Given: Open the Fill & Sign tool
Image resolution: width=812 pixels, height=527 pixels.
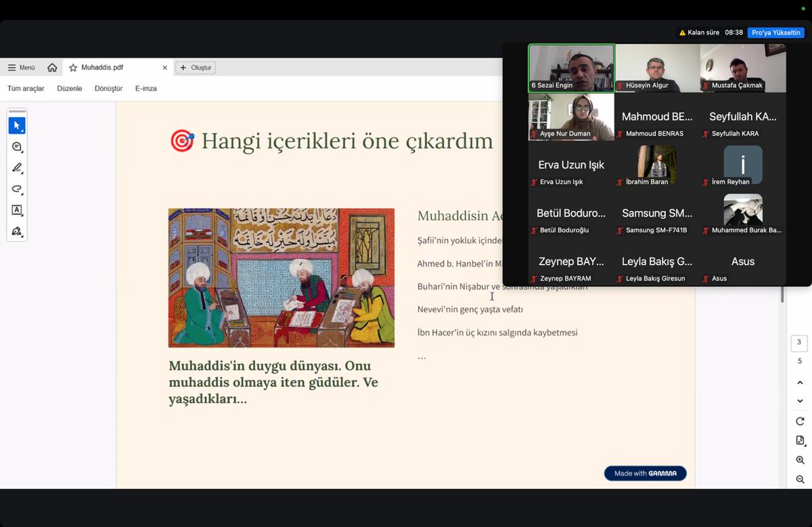Looking at the screenshot, I should pyautogui.click(x=17, y=231).
